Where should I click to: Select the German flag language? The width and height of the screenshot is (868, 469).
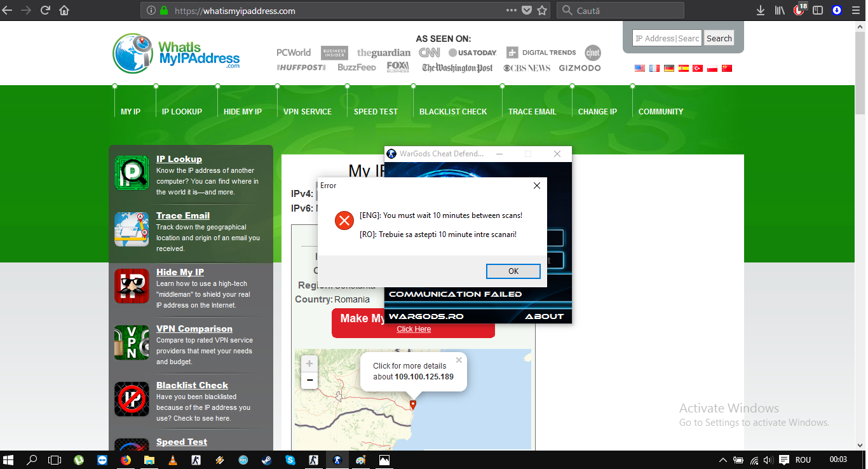(x=669, y=68)
